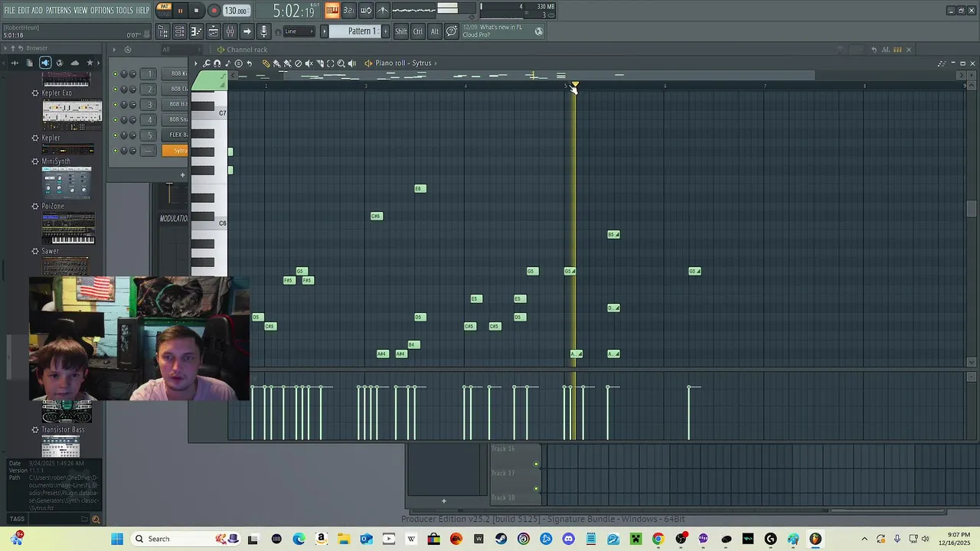Toggle the green mute light of channel 2
Screen dimensions: 980x551
pyautogui.click(x=115, y=89)
